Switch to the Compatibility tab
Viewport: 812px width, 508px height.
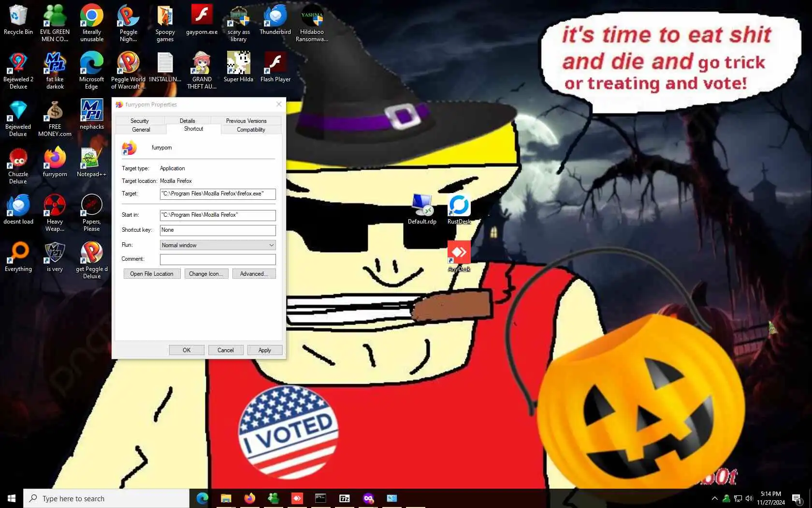(251, 130)
